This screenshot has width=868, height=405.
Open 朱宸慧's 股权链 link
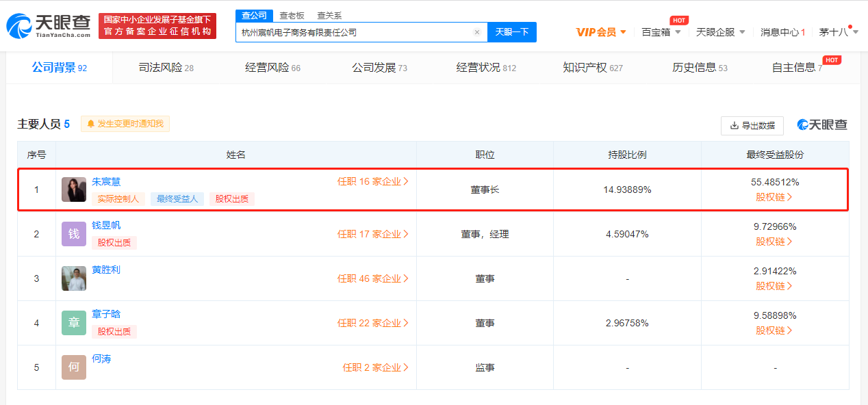click(x=775, y=197)
